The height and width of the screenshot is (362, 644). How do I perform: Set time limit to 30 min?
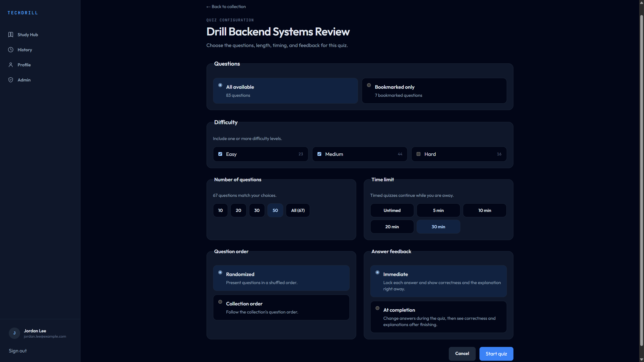(x=438, y=227)
